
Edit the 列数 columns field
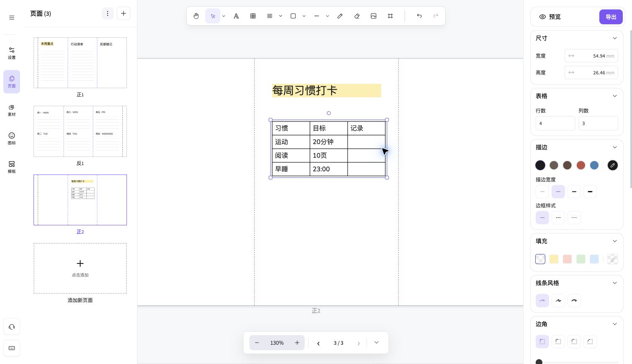598,123
